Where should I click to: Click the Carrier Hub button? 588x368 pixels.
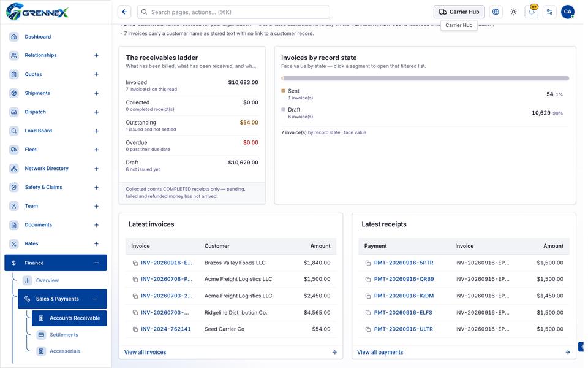(x=459, y=12)
